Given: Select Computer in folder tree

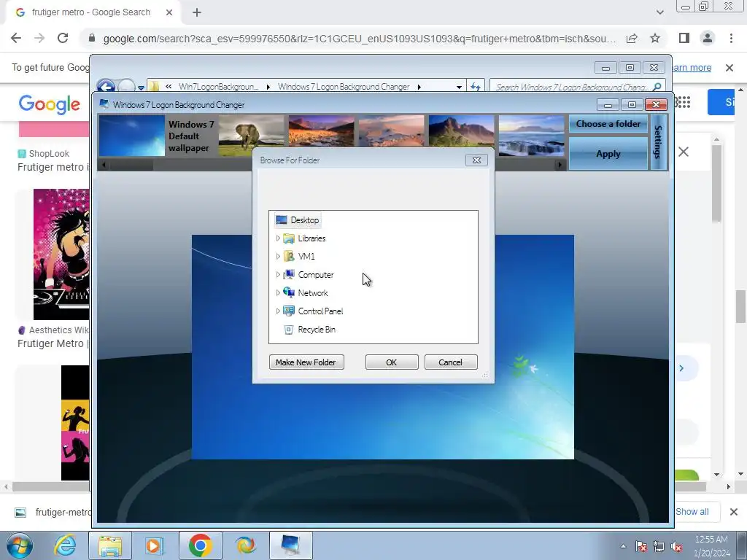Looking at the screenshot, I should click(315, 275).
